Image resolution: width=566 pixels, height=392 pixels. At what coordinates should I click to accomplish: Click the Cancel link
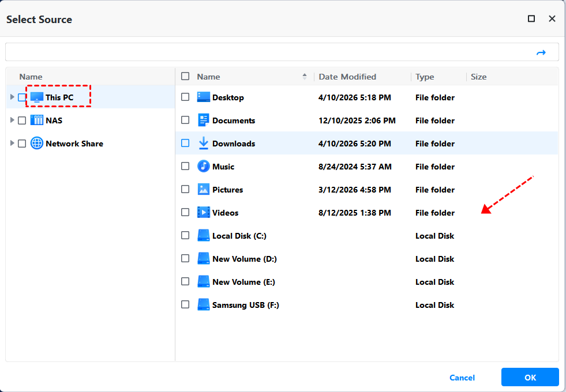click(462, 378)
